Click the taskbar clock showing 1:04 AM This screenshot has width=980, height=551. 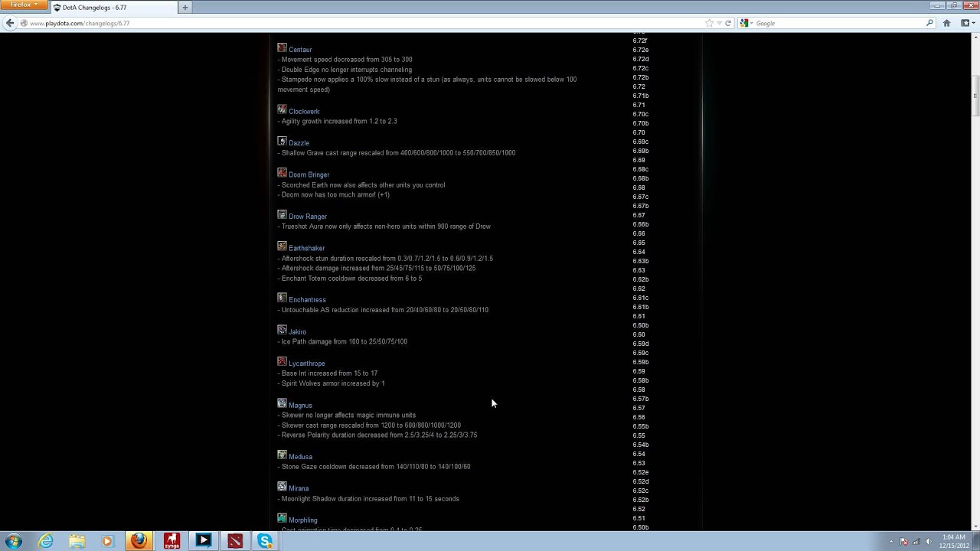coord(953,541)
